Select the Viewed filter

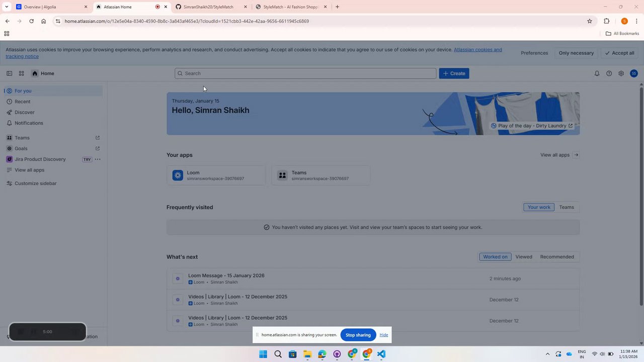click(x=524, y=257)
